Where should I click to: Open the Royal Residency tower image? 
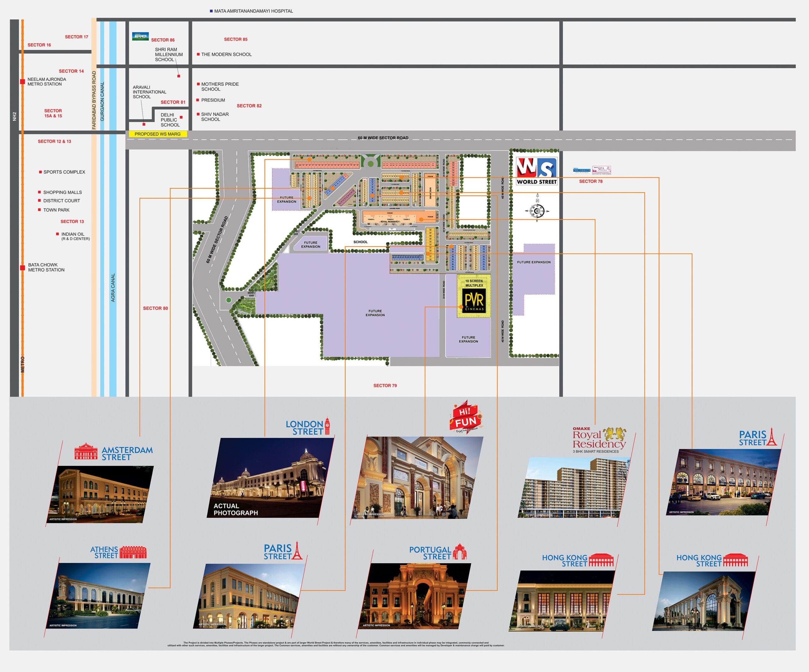(x=574, y=487)
